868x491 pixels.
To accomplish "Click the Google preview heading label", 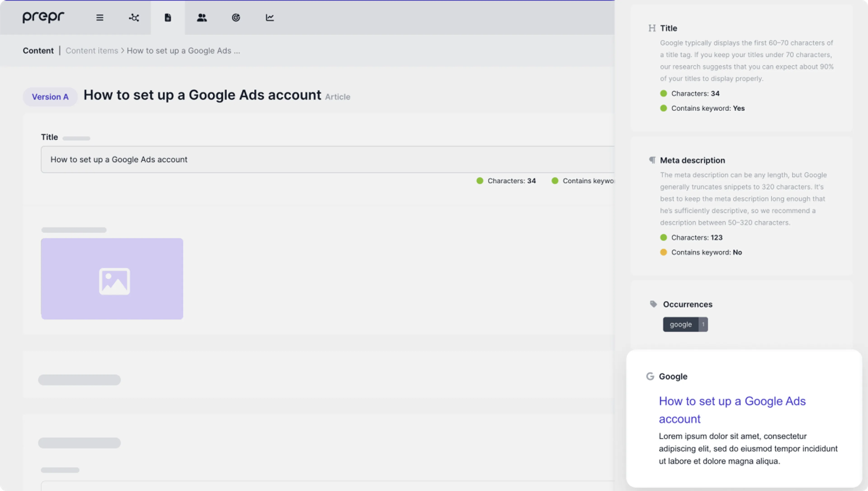I will click(x=673, y=377).
